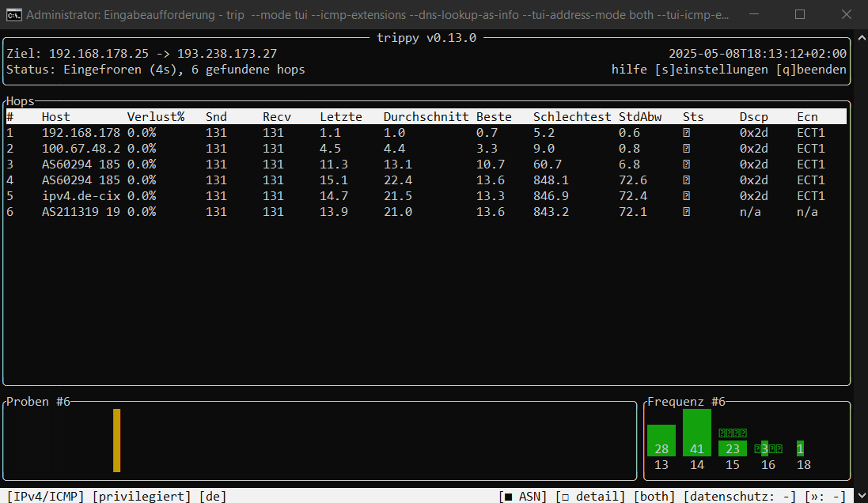Image resolution: width=868 pixels, height=503 pixels.
Task: Click the Snd column header
Action: coord(216,117)
